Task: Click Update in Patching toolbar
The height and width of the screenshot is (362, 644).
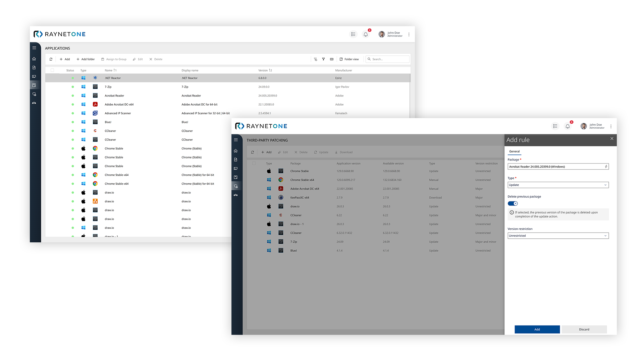Action: tap(321, 152)
